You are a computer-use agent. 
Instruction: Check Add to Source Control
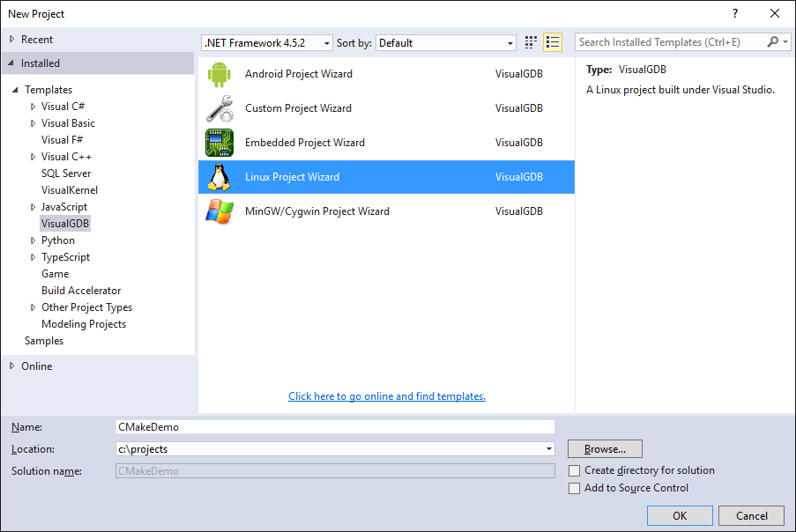tap(575, 487)
